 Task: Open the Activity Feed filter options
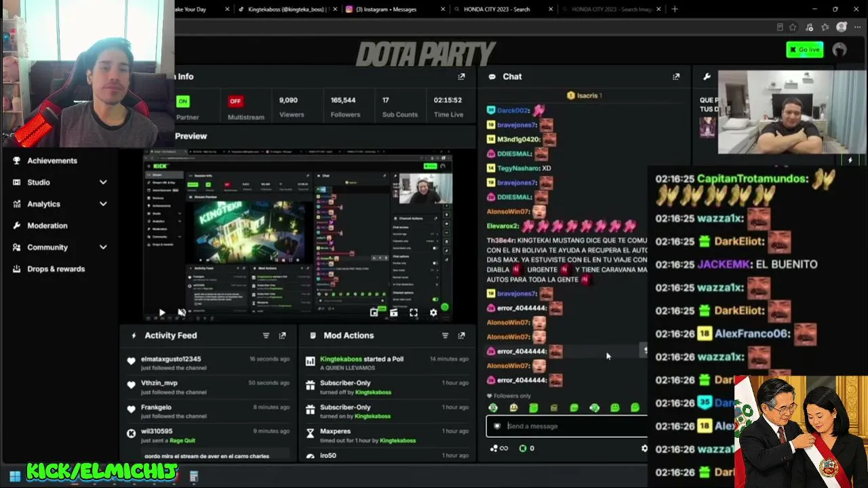(x=266, y=335)
